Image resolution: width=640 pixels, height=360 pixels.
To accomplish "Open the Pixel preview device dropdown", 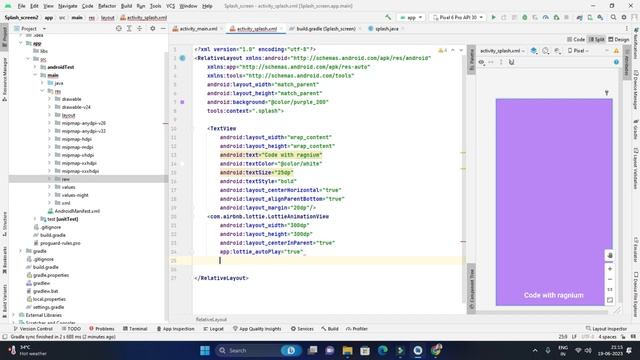I will (578, 51).
